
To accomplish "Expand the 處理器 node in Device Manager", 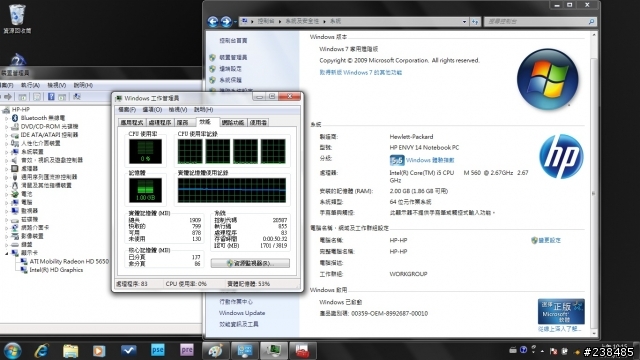I will (x=7, y=169).
